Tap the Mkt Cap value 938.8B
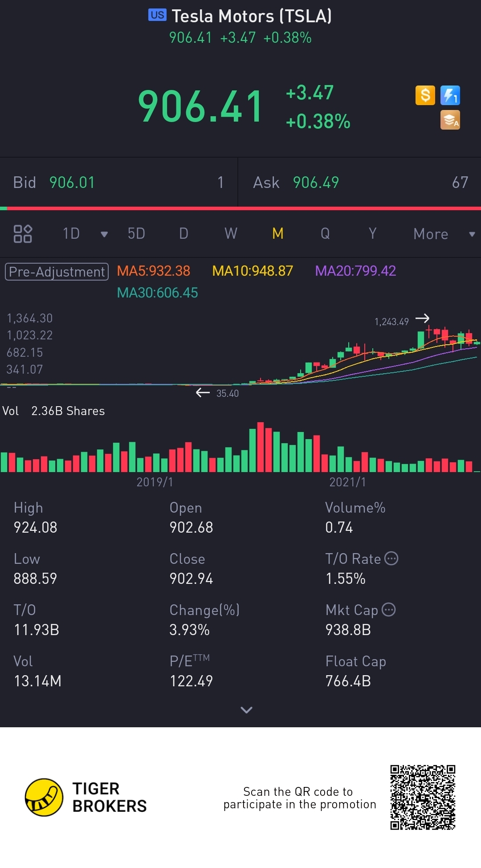This screenshot has width=481, height=868. (348, 630)
